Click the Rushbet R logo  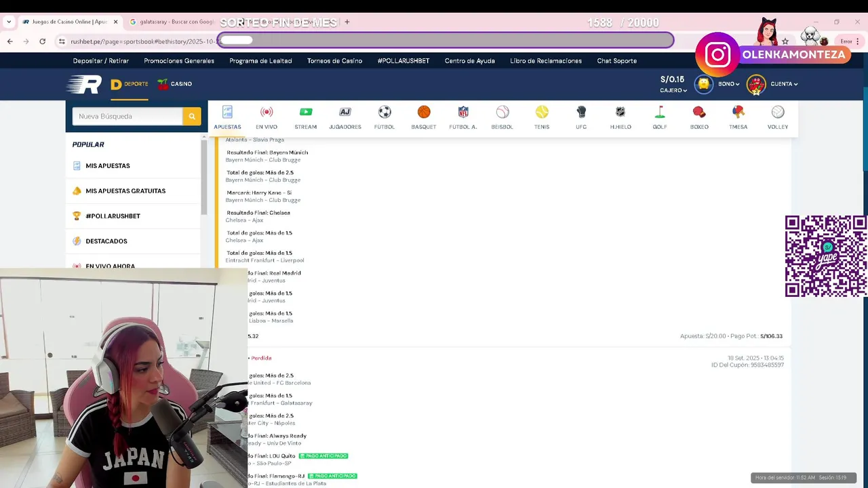pos(84,84)
